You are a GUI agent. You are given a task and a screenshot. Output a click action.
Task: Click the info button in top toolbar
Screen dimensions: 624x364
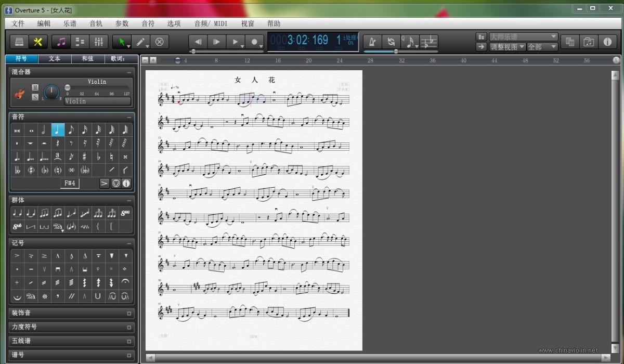click(x=607, y=42)
